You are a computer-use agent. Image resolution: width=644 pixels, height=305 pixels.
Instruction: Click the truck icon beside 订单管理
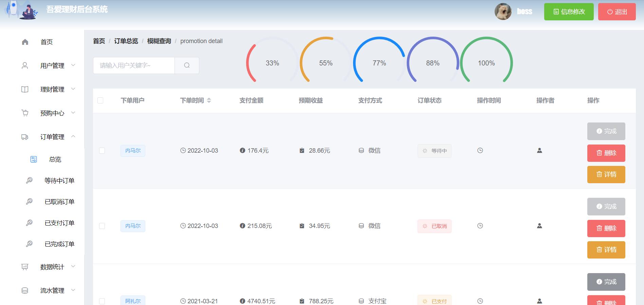coord(25,137)
